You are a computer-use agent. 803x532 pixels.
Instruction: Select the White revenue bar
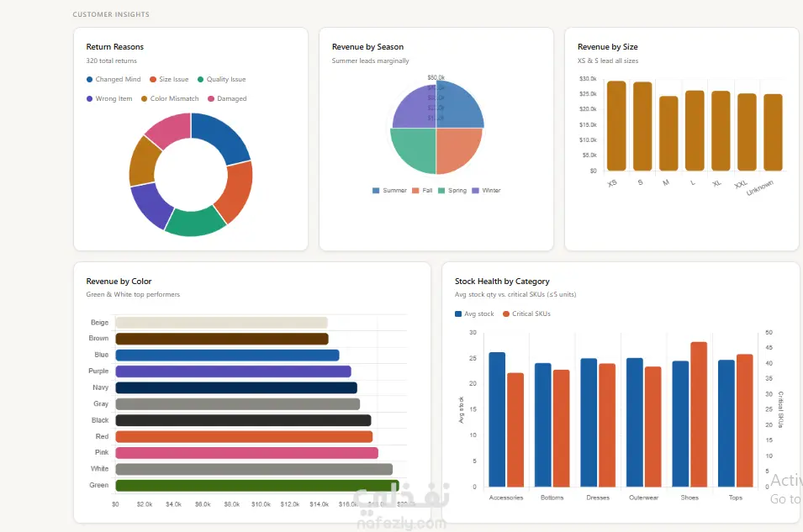(x=254, y=469)
